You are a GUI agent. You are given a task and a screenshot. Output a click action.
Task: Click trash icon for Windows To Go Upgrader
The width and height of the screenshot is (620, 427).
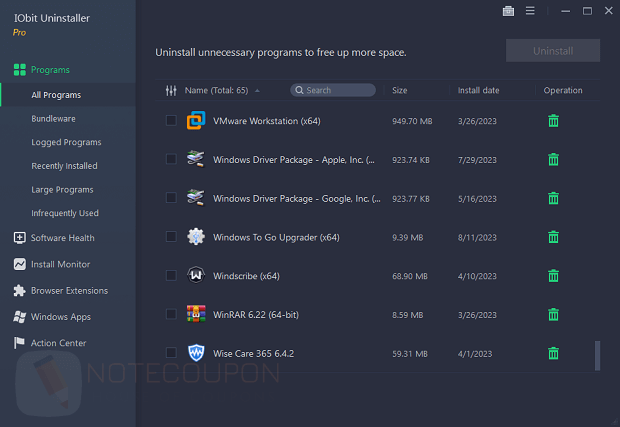coord(554,237)
